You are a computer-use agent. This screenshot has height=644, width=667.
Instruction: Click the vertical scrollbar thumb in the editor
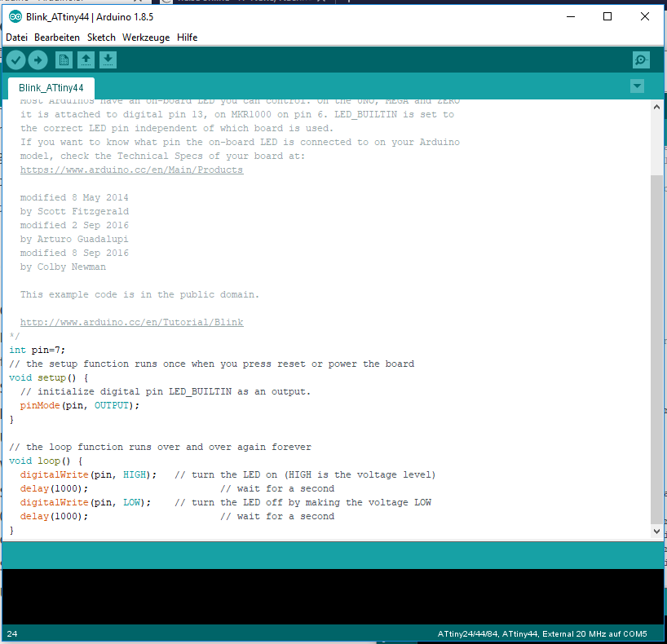pos(656,350)
